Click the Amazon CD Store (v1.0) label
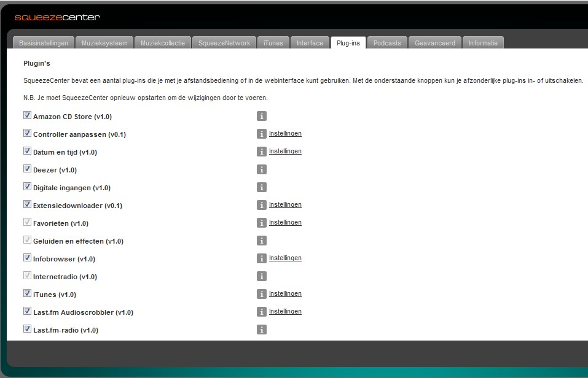Image resolution: width=588 pixels, height=378 pixels. (x=73, y=117)
